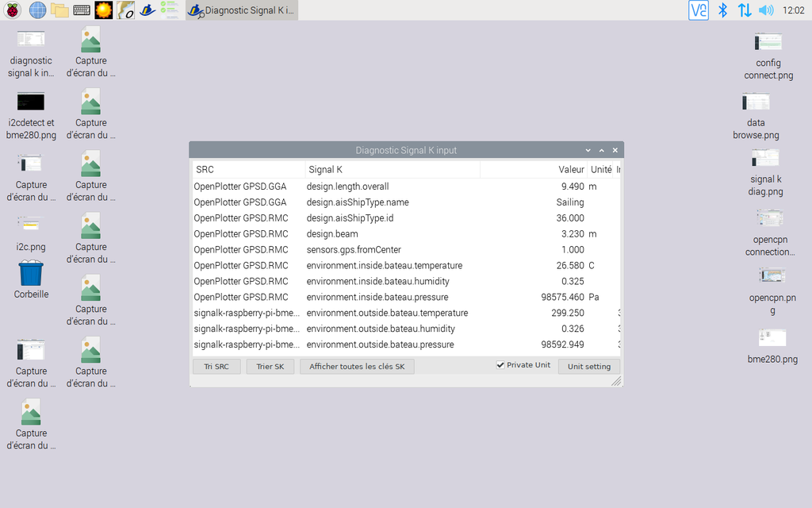Select the Corbeille trash icon
Image resolution: width=812 pixels, height=508 pixels.
click(31, 280)
